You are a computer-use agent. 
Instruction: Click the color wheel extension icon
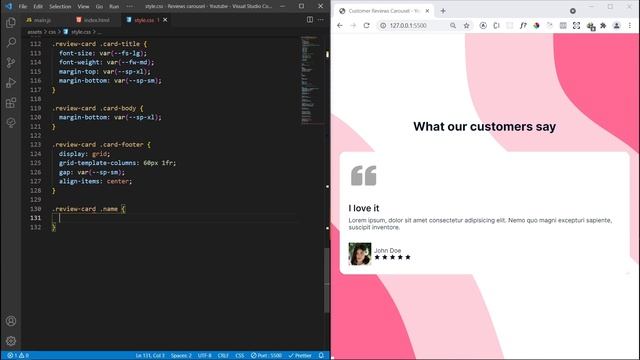coord(536,25)
